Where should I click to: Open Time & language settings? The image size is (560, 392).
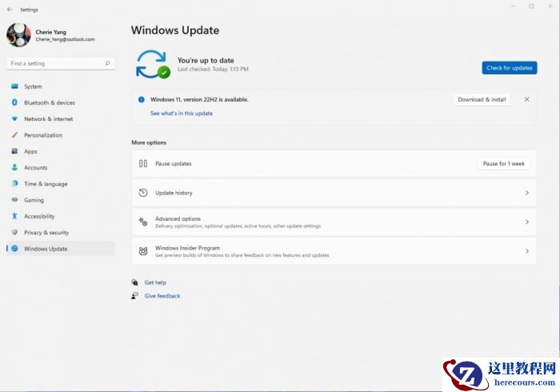61,184
